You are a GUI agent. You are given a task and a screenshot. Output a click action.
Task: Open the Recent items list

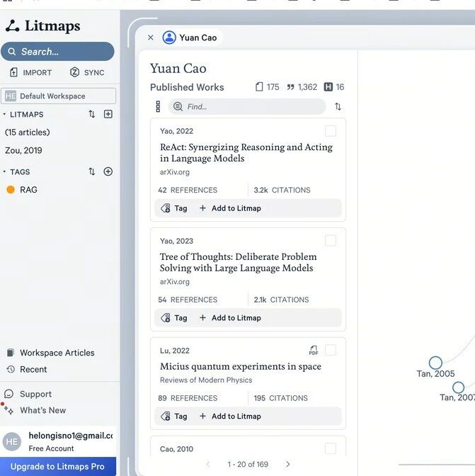pos(33,369)
